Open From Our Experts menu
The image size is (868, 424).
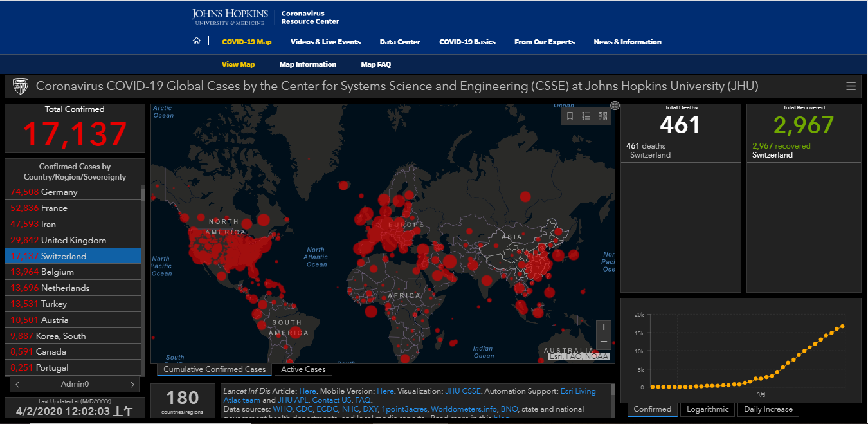(x=545, y=42)
